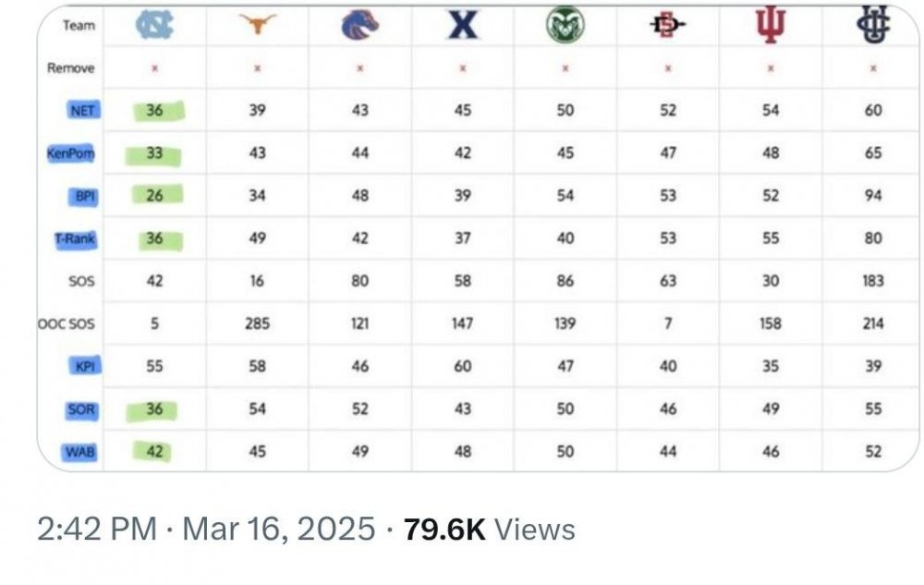The width and height of the screenshot is (924, 585).
Task: Click North Carolina's green highlighted NET value 36
Action: point(155,111)
